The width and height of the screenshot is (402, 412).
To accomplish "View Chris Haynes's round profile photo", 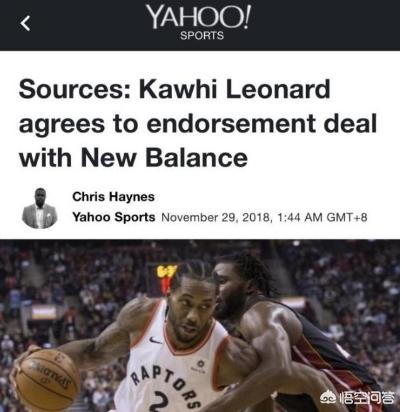I will tap(40, 208).
